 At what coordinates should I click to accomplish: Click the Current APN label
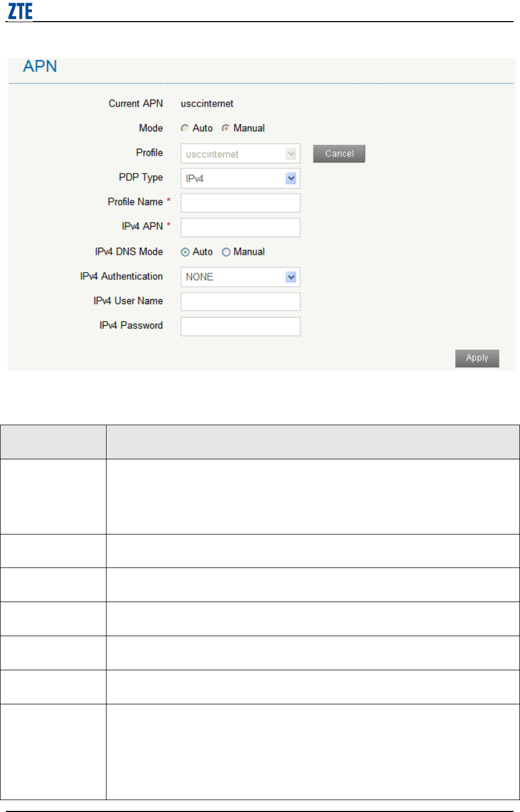[136, 103]
